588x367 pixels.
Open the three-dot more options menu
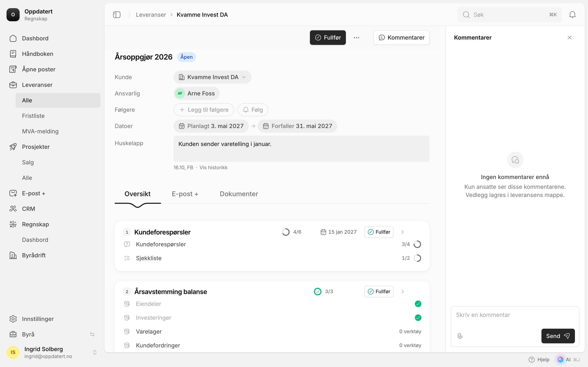[356, 38]
